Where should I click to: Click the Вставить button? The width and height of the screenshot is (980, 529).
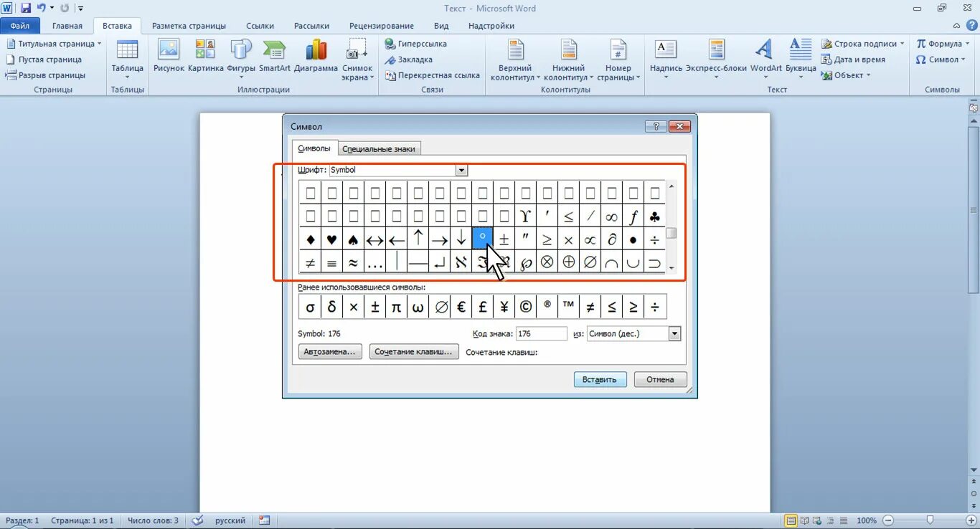click(x=600, y=379)
